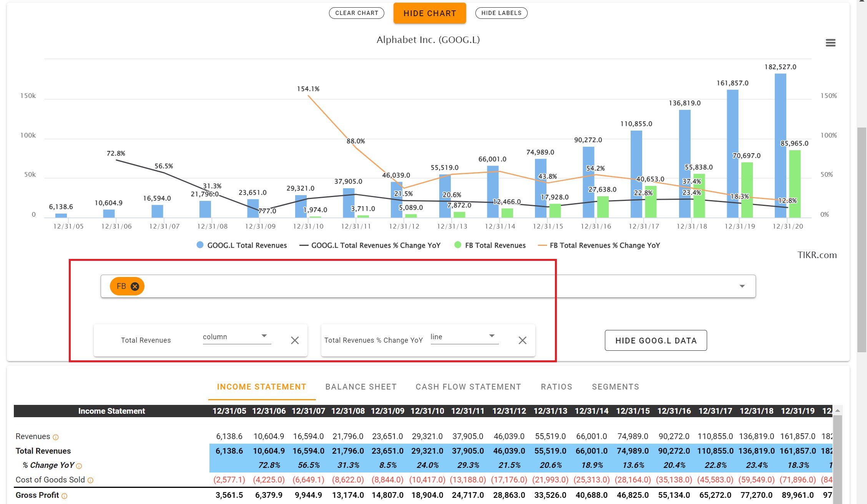
Task: Open the Ratios tab
Action: pyautogui.click(x=556, y=387)
